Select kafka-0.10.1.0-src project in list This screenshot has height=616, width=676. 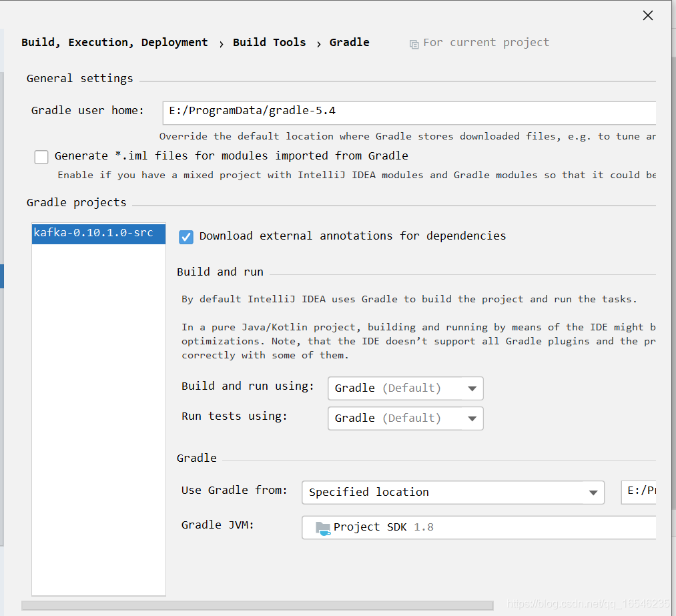tap(99, 234)
